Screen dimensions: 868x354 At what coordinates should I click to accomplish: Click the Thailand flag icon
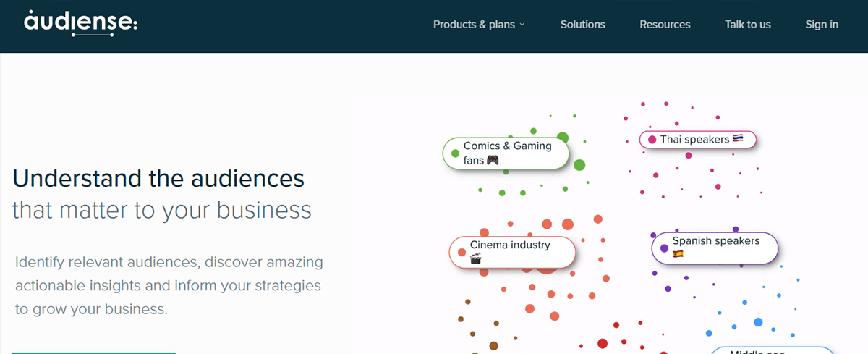click(738, 139)
